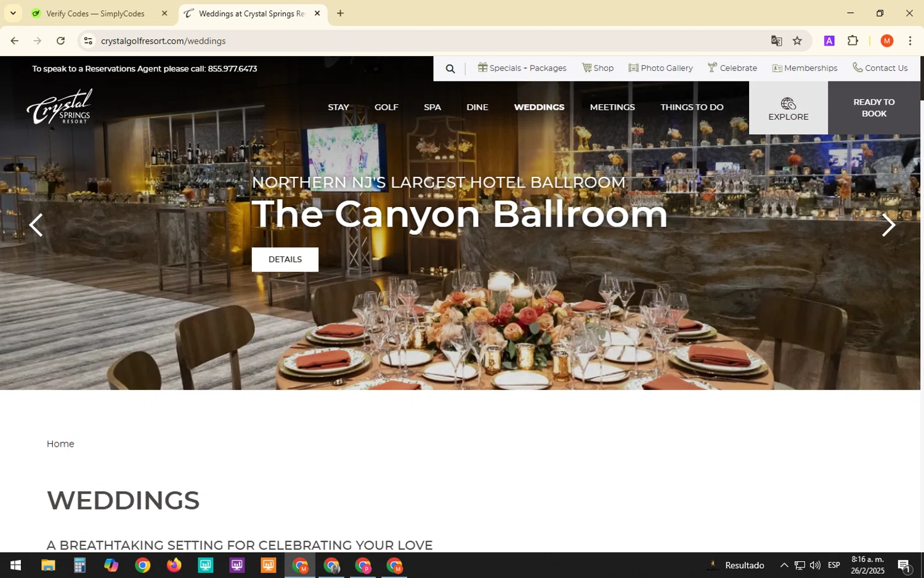
Task: Click the translate page icon
Action: [x=776, y=41]
